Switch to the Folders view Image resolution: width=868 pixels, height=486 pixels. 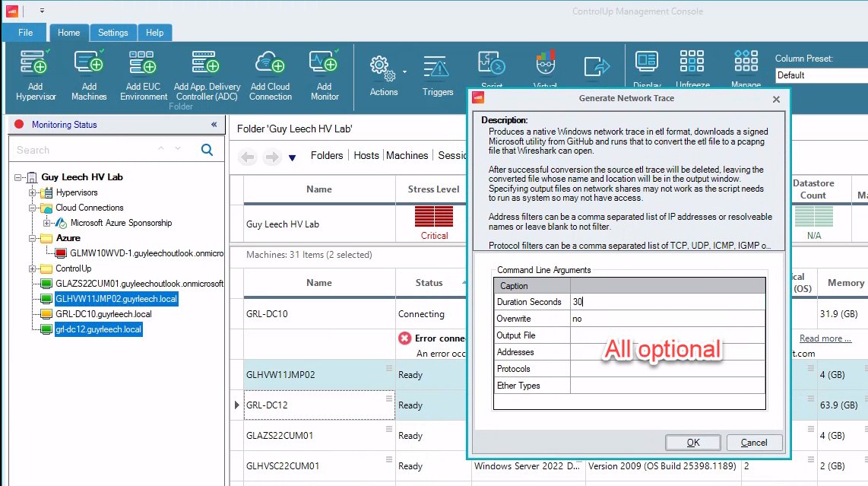[x=327, y=156]
